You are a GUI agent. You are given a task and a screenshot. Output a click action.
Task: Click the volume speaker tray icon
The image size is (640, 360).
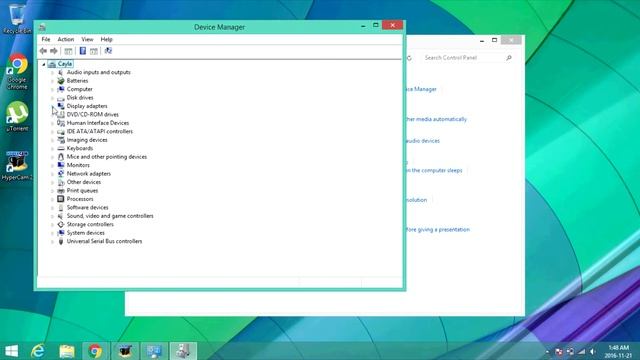point(593,351)
